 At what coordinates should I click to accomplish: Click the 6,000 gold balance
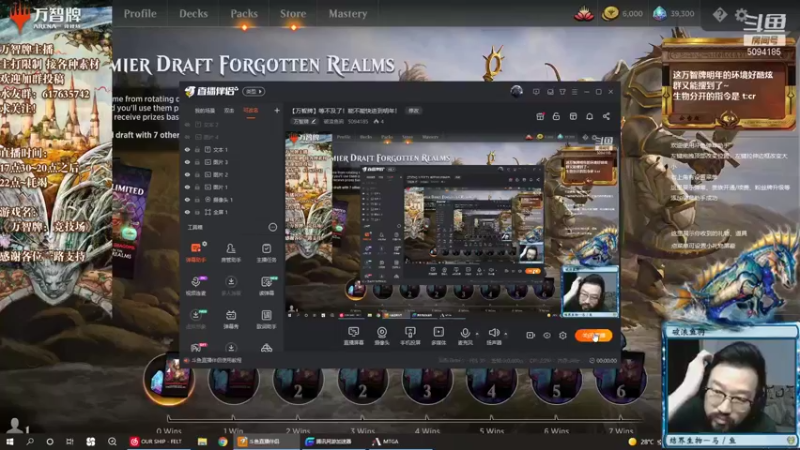click(x=622, y=14)
